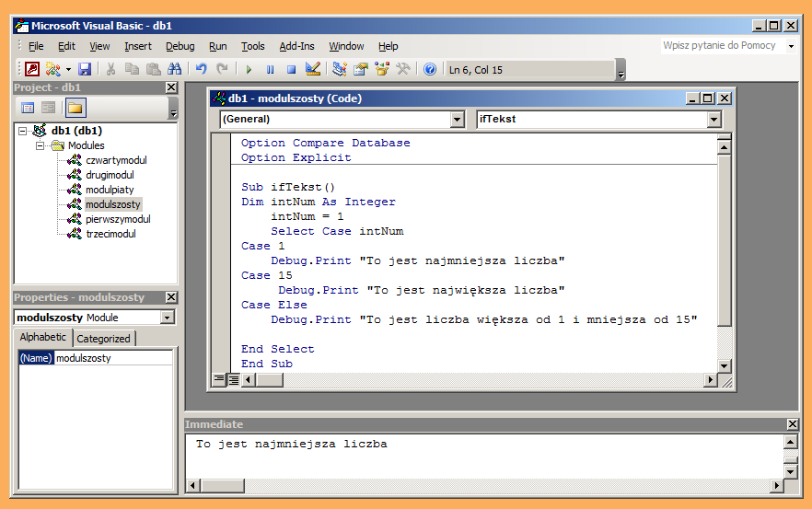Open the Run menu

tap(218, 46)
